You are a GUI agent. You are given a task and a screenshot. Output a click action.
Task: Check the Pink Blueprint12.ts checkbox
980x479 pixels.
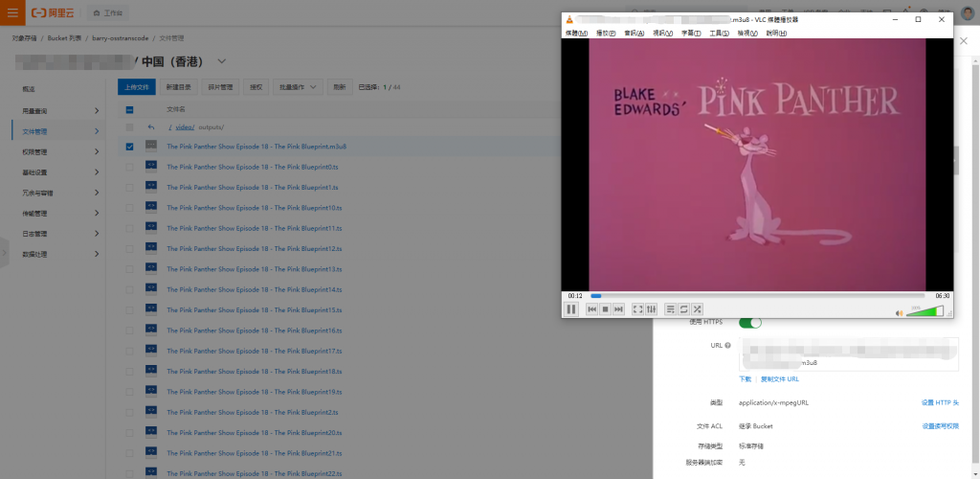coord(129,249)
